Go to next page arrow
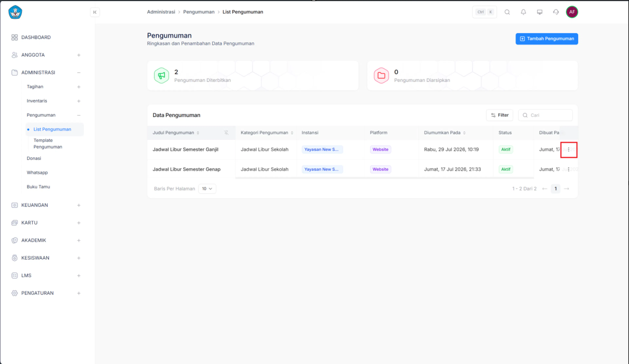This screenshot has height=364, width=629. (566, 189)
